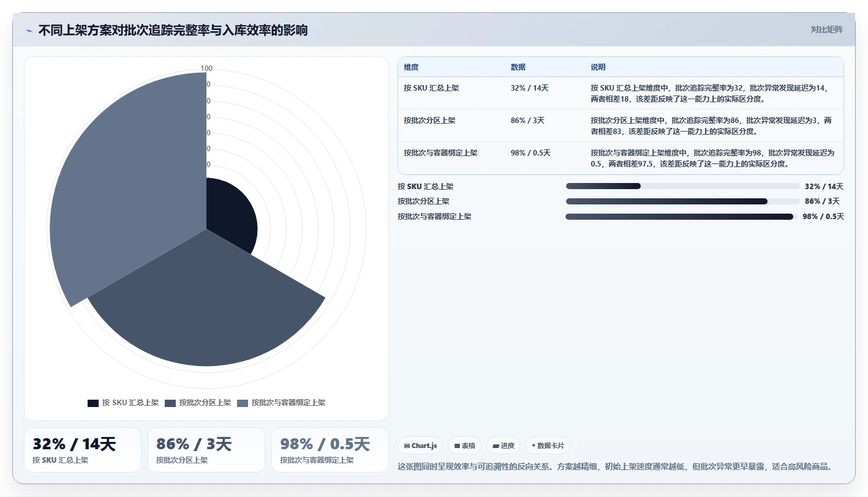868x497 pixels.
Task: Click the 数据卡片 chip
Action: coord(548,446)
